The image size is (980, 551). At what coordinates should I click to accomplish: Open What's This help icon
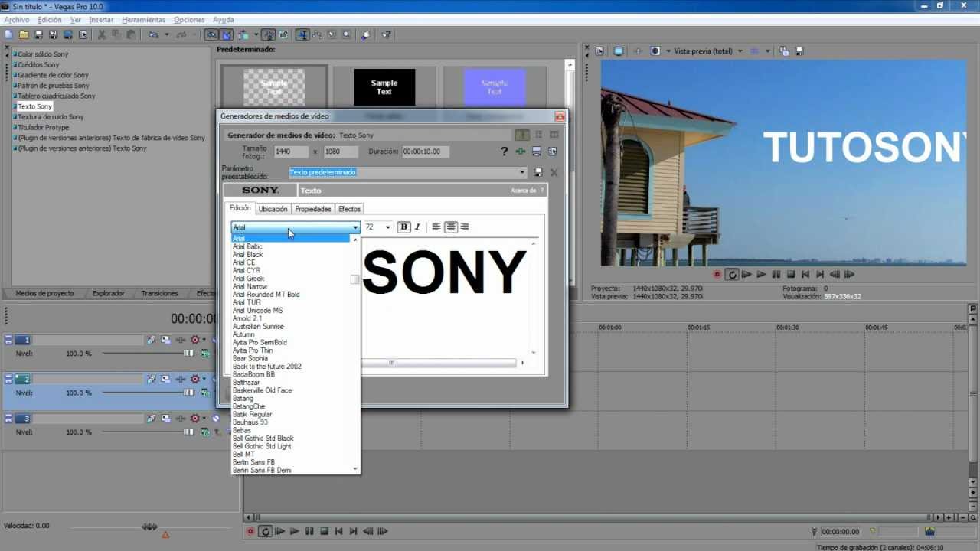click(387, 34)
